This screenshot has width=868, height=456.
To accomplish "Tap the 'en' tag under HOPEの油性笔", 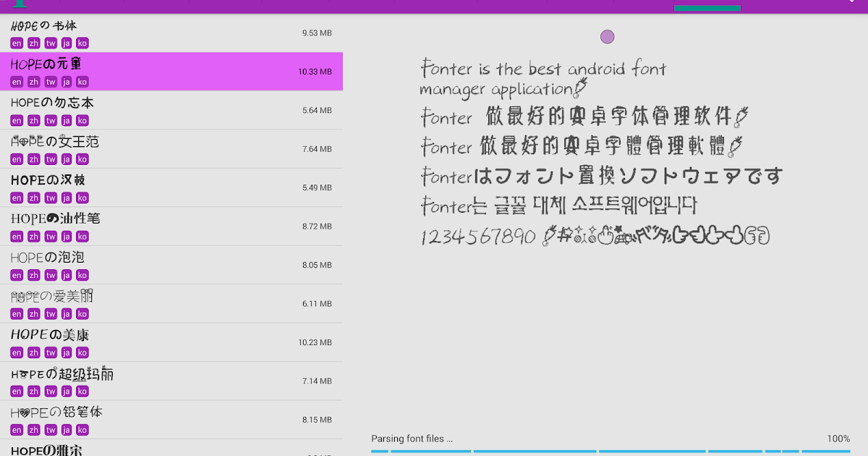I will tap(17, 237).
